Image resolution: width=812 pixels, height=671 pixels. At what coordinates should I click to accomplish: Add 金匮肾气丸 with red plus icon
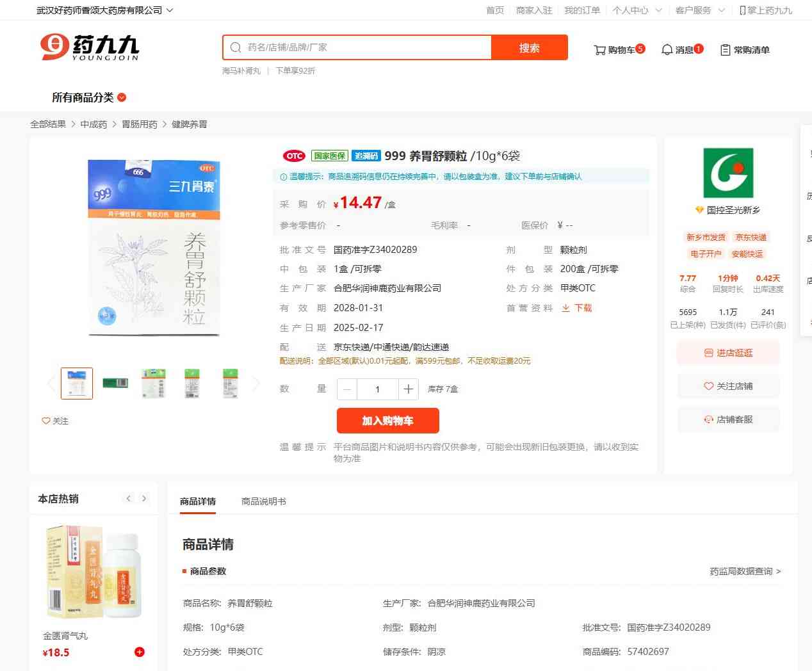pos(139,652)
